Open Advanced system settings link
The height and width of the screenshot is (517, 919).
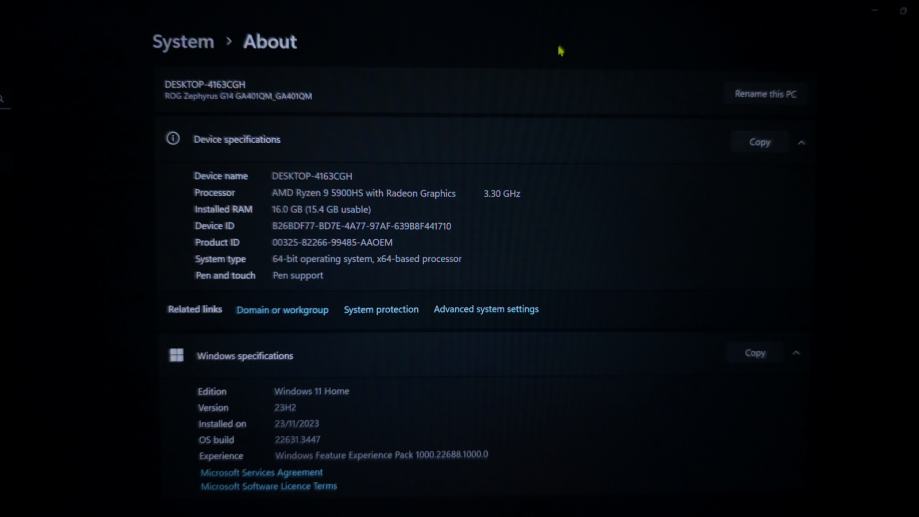point(486,309)
